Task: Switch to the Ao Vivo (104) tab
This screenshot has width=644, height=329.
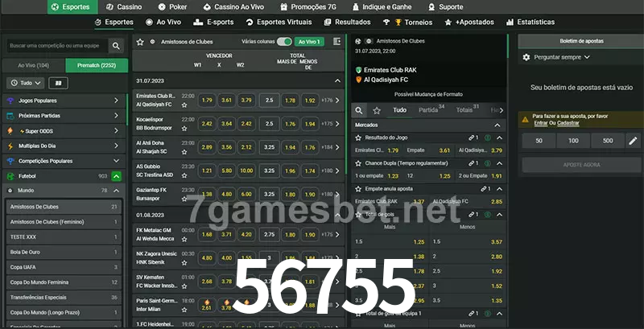Action: pos(33,65)
